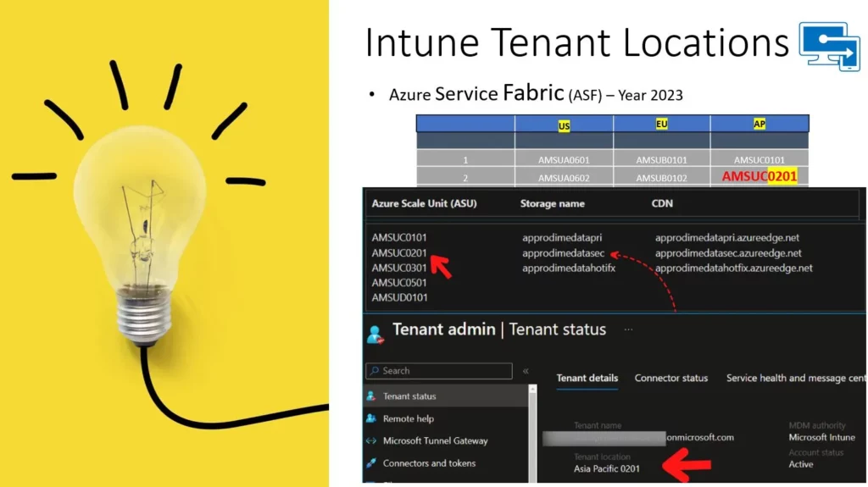Focus the Search input field
The width and height of the screenshot is (868, 487).
point(439,371)
